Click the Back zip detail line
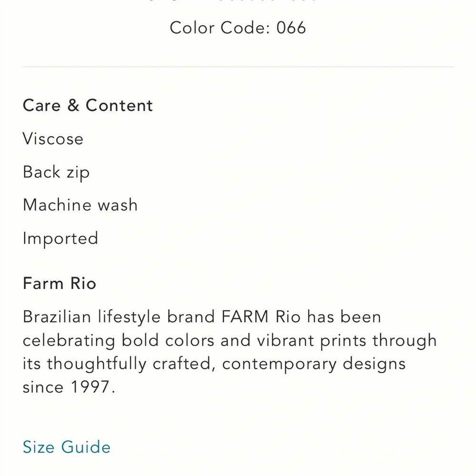The height and width of the screenshot is (476, 476). 56,172
